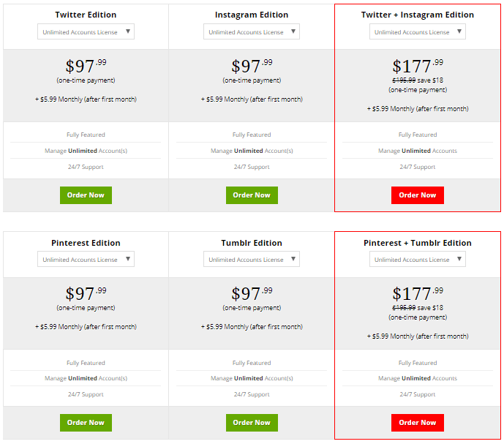Expand Twitter + Instagram Edition license dropdown

tap(418, 31)
